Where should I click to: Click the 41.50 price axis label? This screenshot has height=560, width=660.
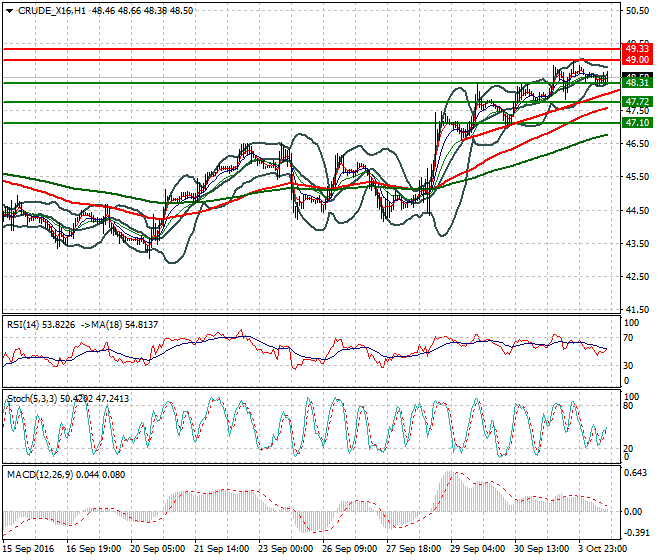(637, 309)
